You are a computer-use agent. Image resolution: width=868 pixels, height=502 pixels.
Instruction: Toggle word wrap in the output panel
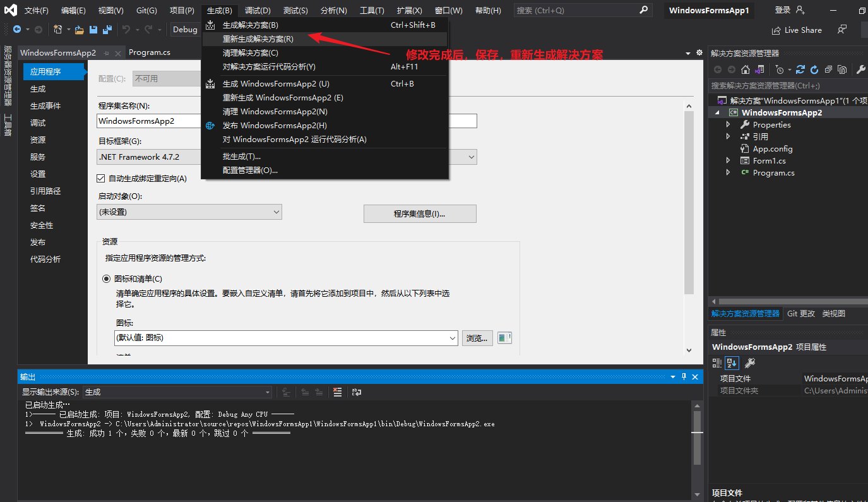357,392
